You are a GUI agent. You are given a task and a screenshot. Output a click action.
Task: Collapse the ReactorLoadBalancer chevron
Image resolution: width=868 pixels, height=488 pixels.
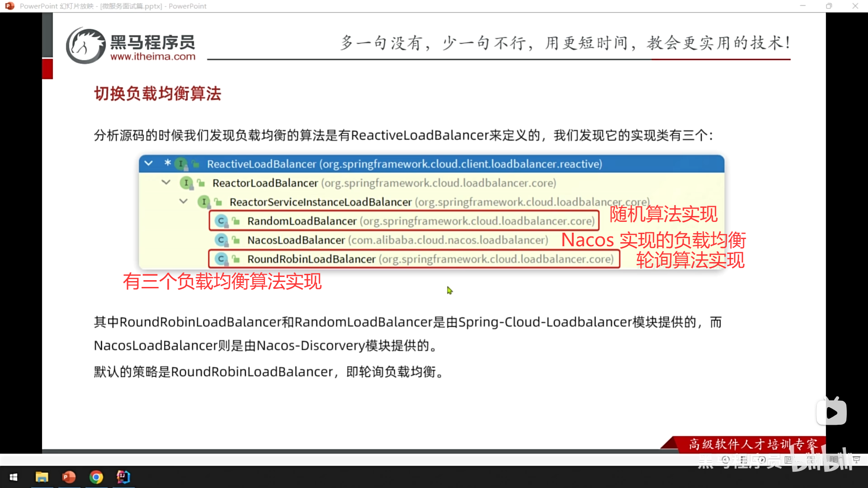coord(166,183)
